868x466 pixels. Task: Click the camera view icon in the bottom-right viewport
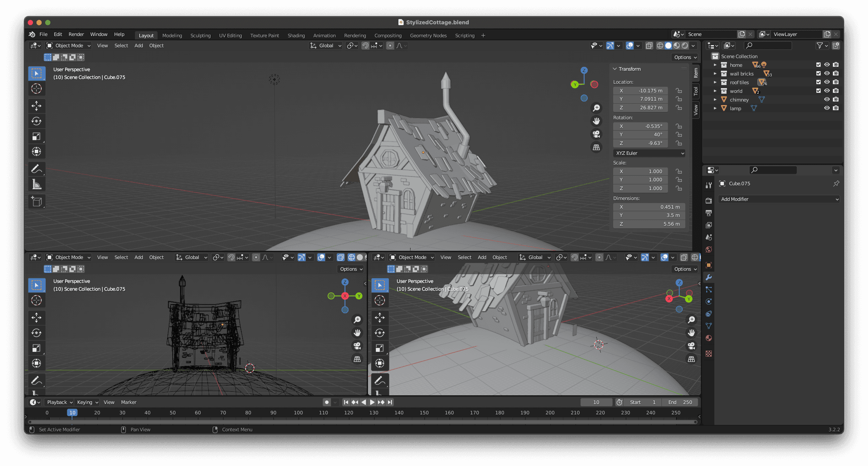pos(691,346)
